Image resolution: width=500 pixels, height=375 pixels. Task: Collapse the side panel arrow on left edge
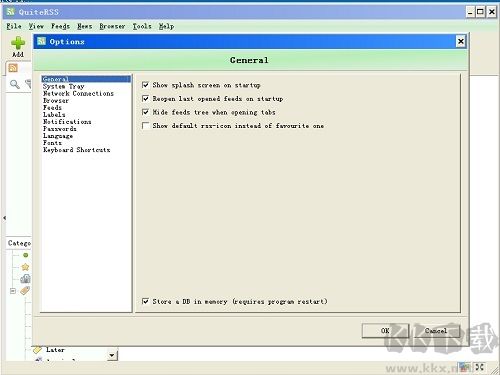tap(4, 218)
